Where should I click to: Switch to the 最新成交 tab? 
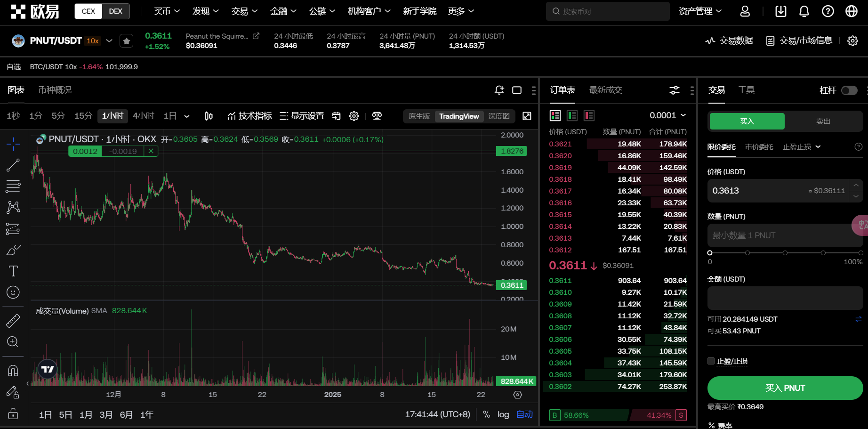coord(605,90)
